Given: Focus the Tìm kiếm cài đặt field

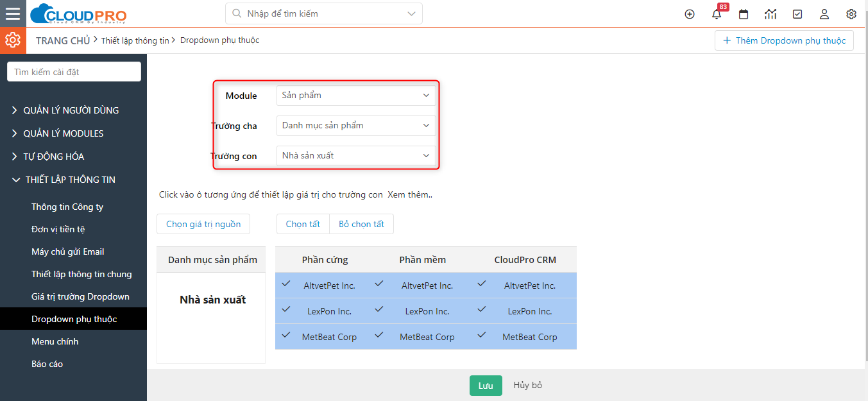Looking at the screenshot, I should [x=74, y=72].
